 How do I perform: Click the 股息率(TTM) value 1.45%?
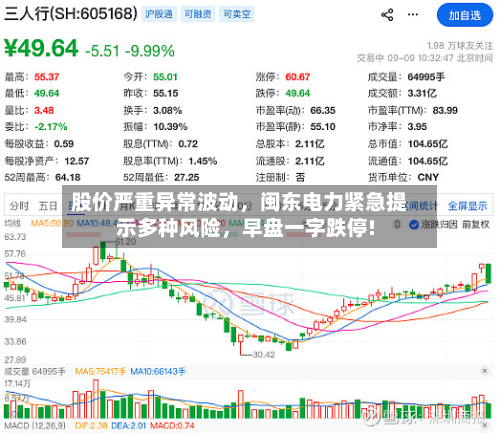(203, 161)
